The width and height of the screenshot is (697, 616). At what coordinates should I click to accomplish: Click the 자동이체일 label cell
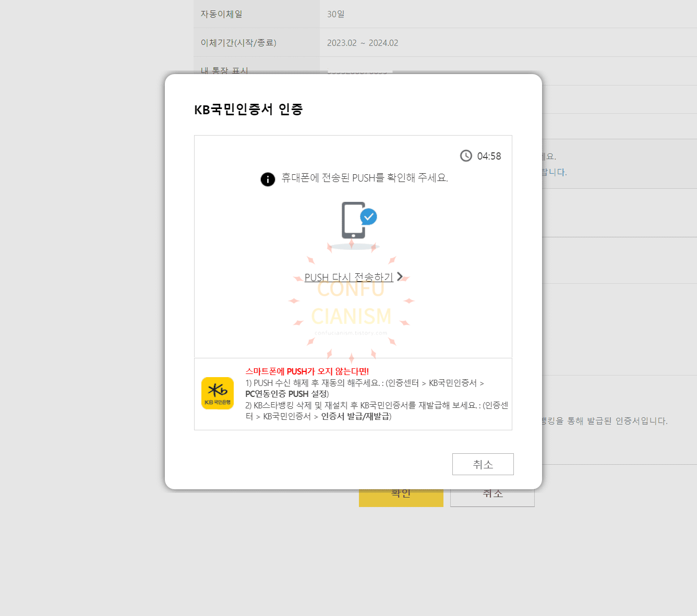pyautogui.click(x=257, y=14)
